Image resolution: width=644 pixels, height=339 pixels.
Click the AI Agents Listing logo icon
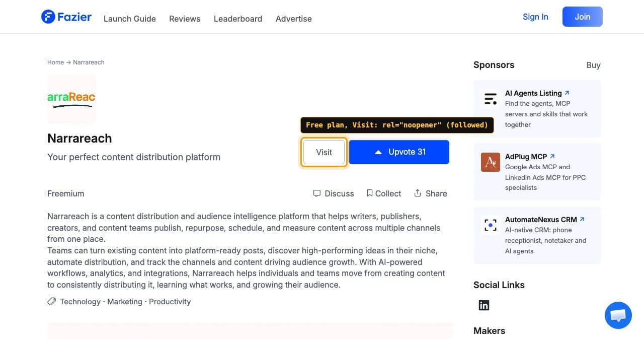491,99
